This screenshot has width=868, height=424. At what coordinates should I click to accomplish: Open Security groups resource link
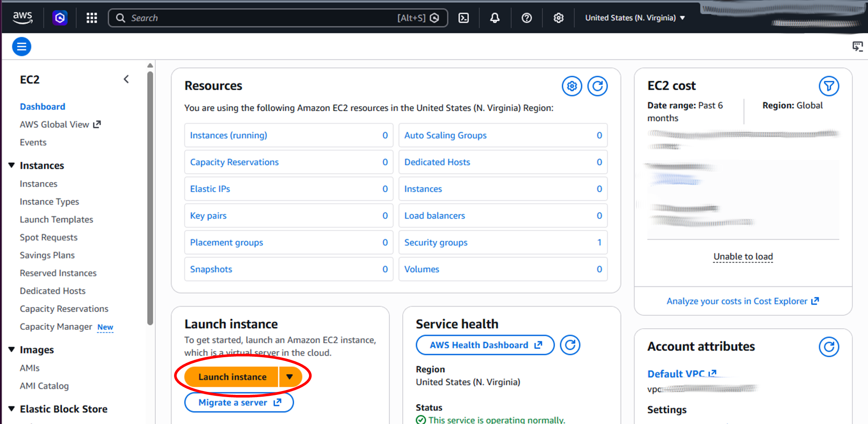(436, 243)
